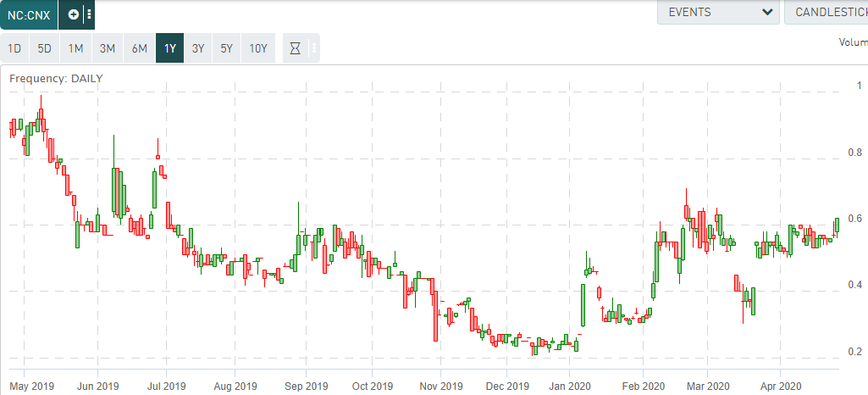Screen dimensions: 868x395
Task: Open the range toolbar three-dot menu
Action: tap(314, 48)
